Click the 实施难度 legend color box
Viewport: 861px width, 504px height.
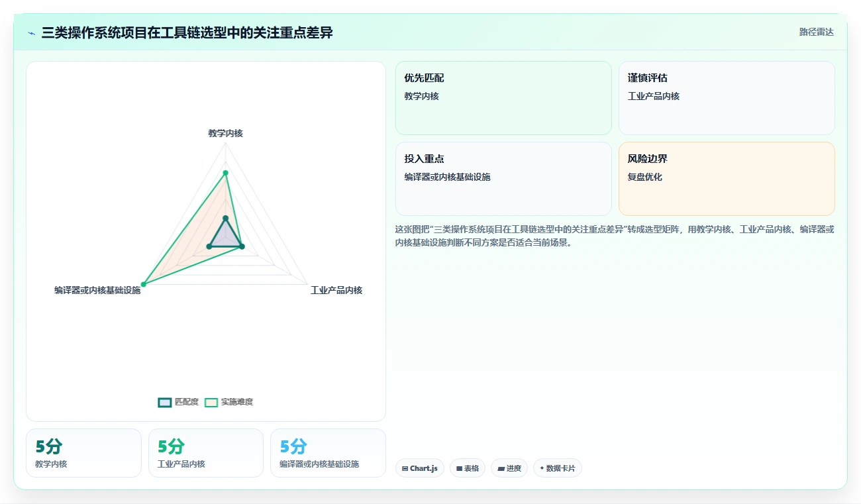[x=211, y=402]
